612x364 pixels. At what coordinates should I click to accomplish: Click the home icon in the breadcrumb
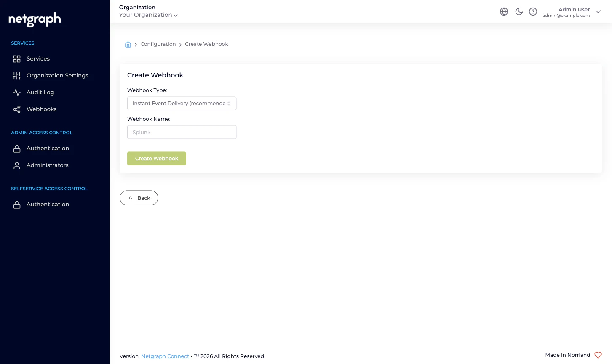click(128, 44)
